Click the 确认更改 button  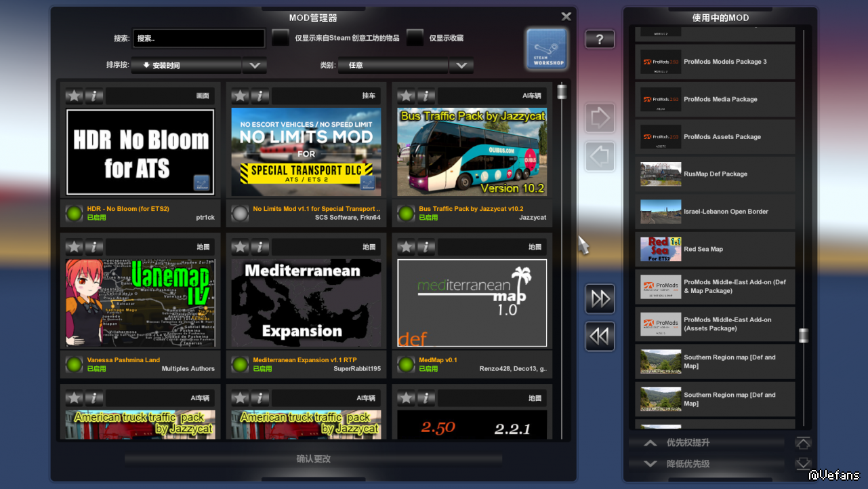coord(313,459)
